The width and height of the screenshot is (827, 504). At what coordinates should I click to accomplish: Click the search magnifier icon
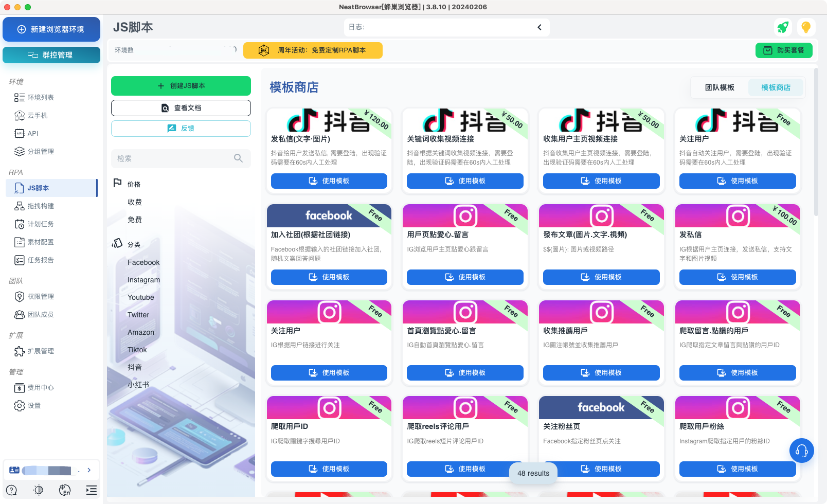(x=238, y=158)
